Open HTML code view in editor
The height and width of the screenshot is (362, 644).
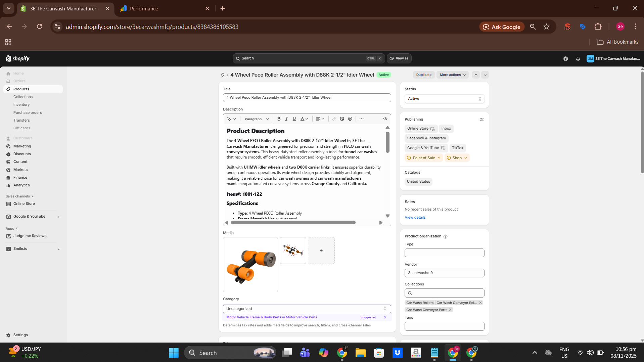(x=385, y=119)
